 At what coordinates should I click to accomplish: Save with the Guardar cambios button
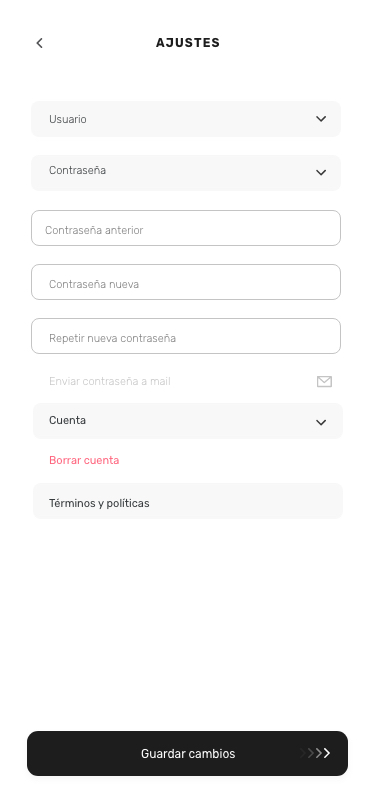coord(188,753)
